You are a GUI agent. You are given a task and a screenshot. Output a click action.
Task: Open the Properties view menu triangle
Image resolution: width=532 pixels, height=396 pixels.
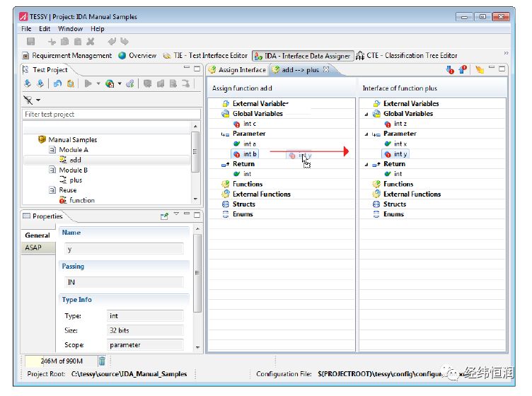(176, 214)
